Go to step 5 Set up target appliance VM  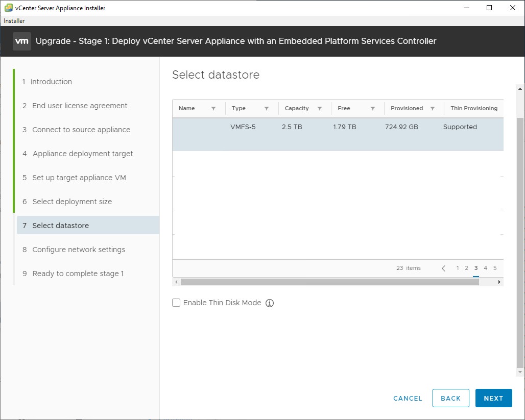point(74,178)
